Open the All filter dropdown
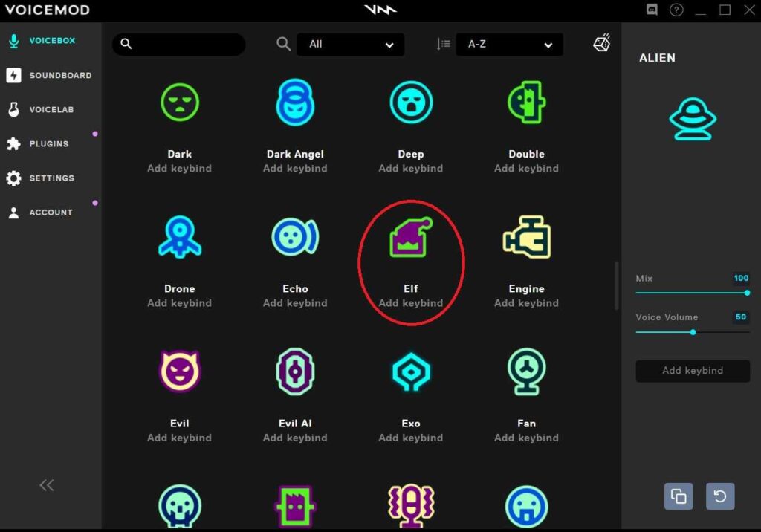 pyautogui.click(x=351, y=45)
